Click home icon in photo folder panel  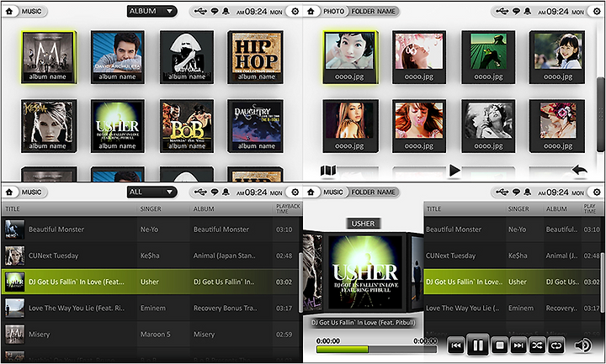pos(311,11)
